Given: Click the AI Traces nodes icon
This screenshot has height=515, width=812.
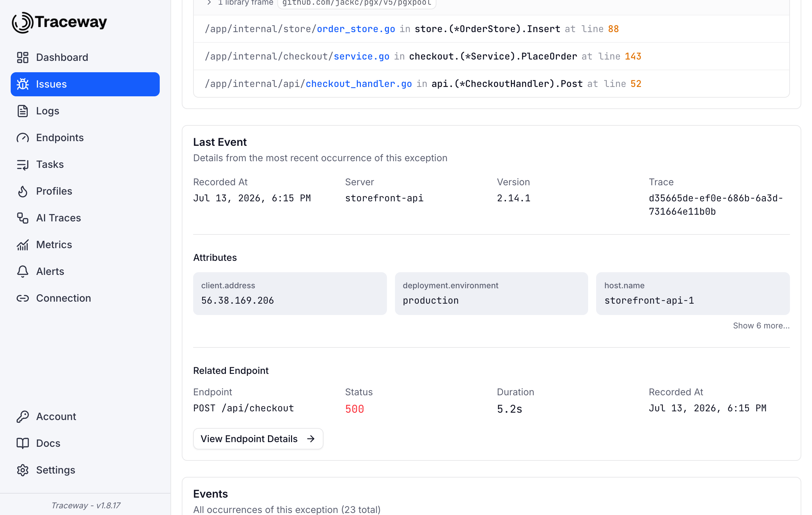Looking at the screenshot, I should pyautogui.click(x=23, y=218).
